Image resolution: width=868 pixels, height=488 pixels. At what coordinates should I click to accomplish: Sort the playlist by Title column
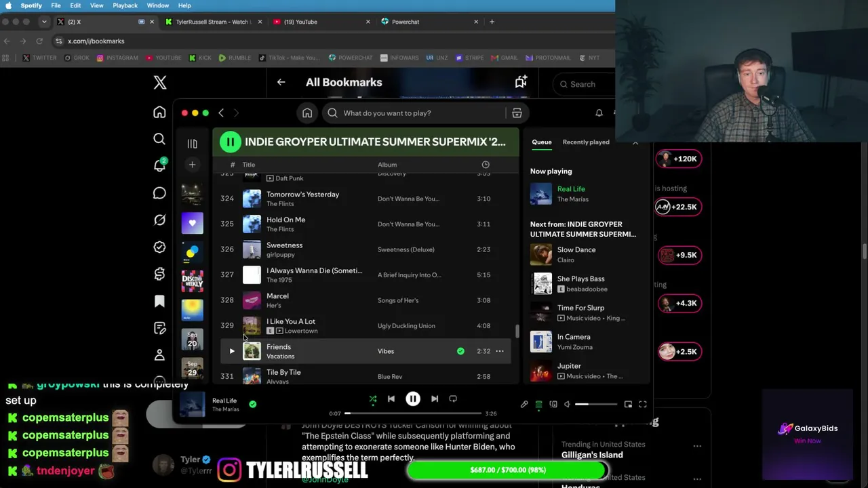tap(249, 165)
